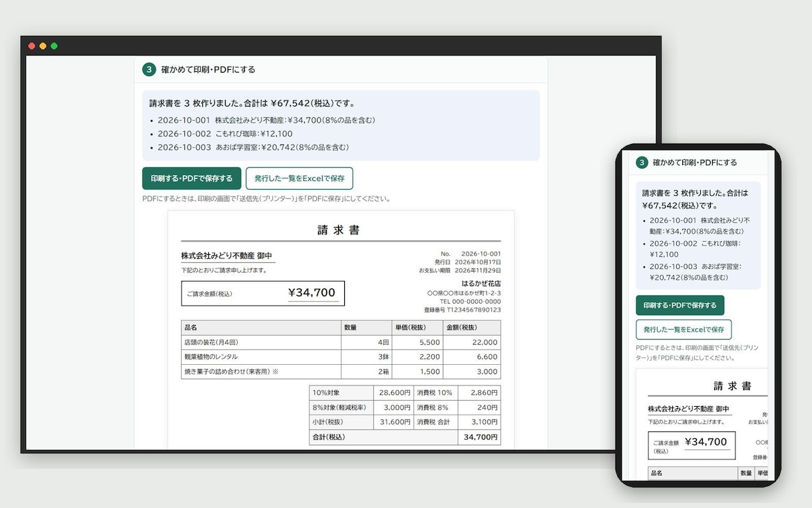Click お支払い期限 2026年11月29日 in desktop invoice
812x508 pixels.
coord(460,270)
